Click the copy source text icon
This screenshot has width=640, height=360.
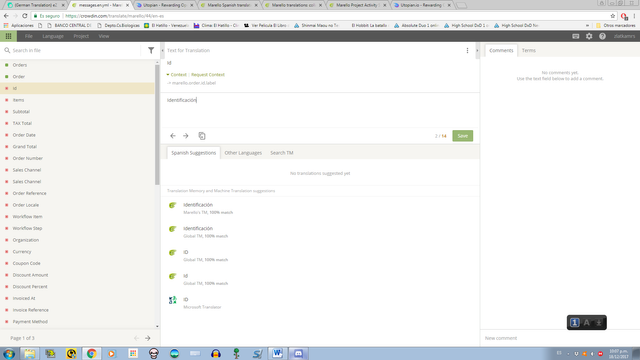pos(202,136)
